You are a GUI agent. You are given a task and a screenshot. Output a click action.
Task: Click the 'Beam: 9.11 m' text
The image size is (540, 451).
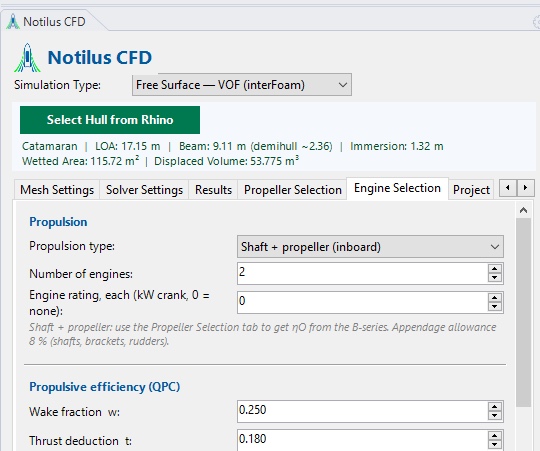click(212, 146)
